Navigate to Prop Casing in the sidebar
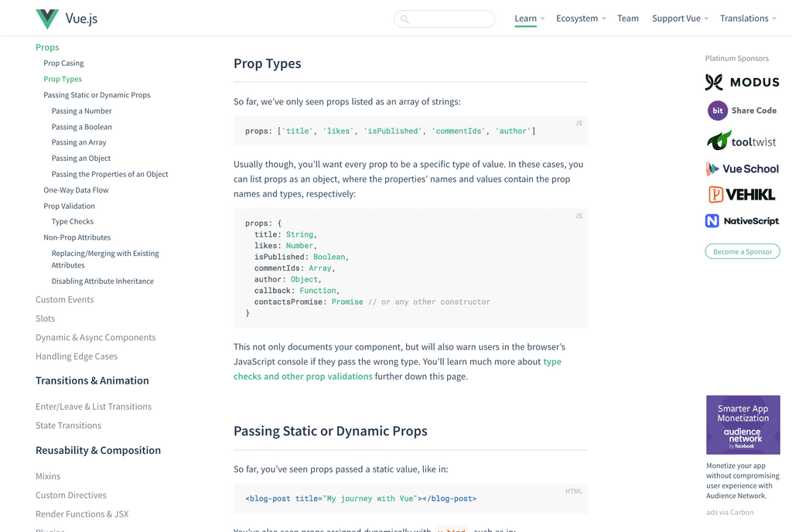Screen dimensions: 792x532 (63, 63)
